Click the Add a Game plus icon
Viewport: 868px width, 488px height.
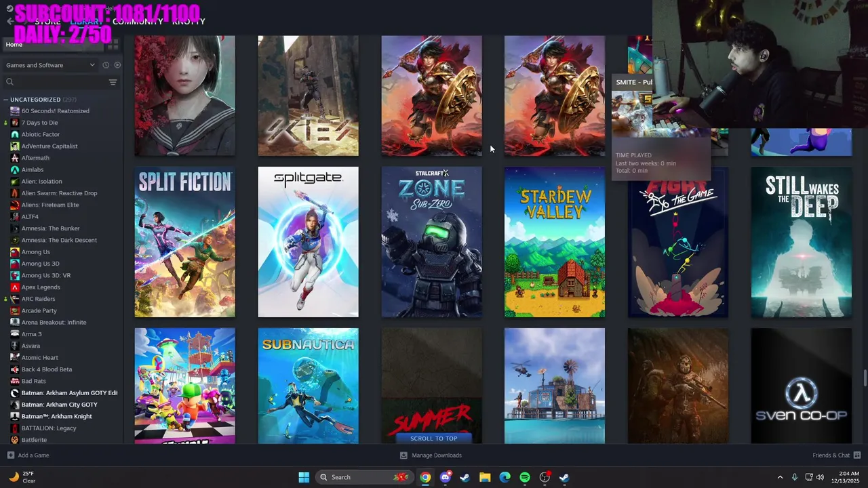click(x=10, y=455)
